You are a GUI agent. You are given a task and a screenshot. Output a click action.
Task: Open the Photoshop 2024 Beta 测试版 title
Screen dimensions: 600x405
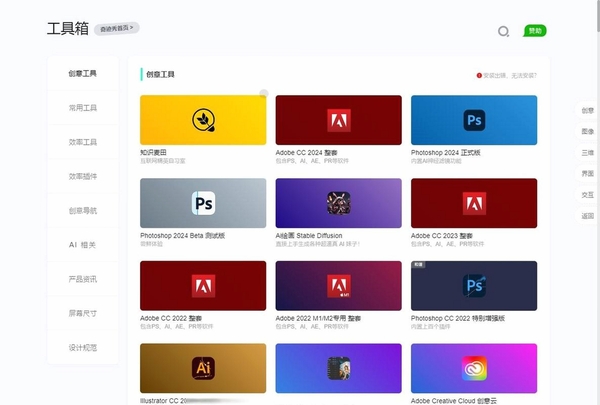183,235
